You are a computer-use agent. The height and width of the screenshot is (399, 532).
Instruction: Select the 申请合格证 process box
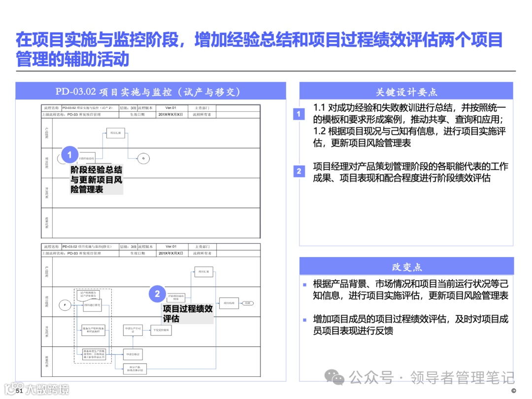click(x=133, y=354)
